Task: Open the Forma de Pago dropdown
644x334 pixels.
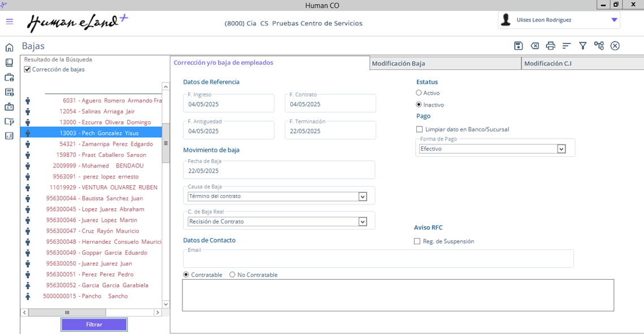Action: tap(561, 149)
